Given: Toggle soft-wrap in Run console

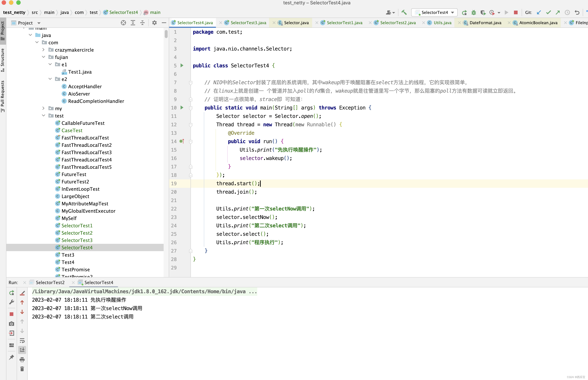Looking at the screenshot, I should click(x=22, y=340).
